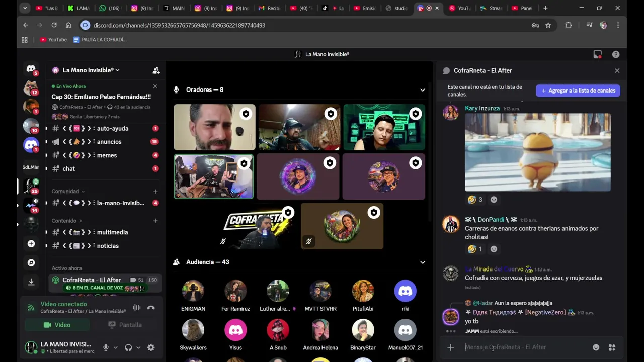The width and height of the screenshot is (644, 362).
Task: Open the PAUTA LA COFRADÍ bookmark
Action: click(x=100, y=40)
